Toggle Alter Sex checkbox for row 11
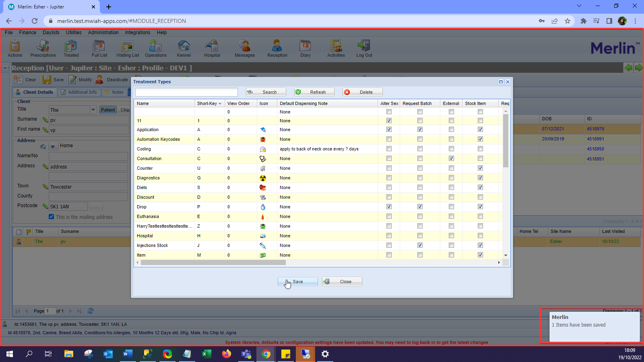The height and width of the screenshot is (362, 644). [389, 121]
